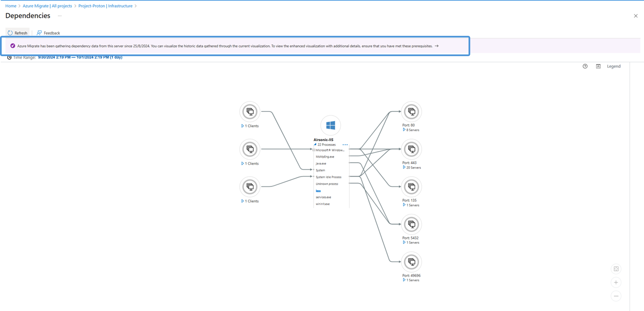Click the Port 80 server group icon
Viewport: 644px width, 311px height.
411,111
